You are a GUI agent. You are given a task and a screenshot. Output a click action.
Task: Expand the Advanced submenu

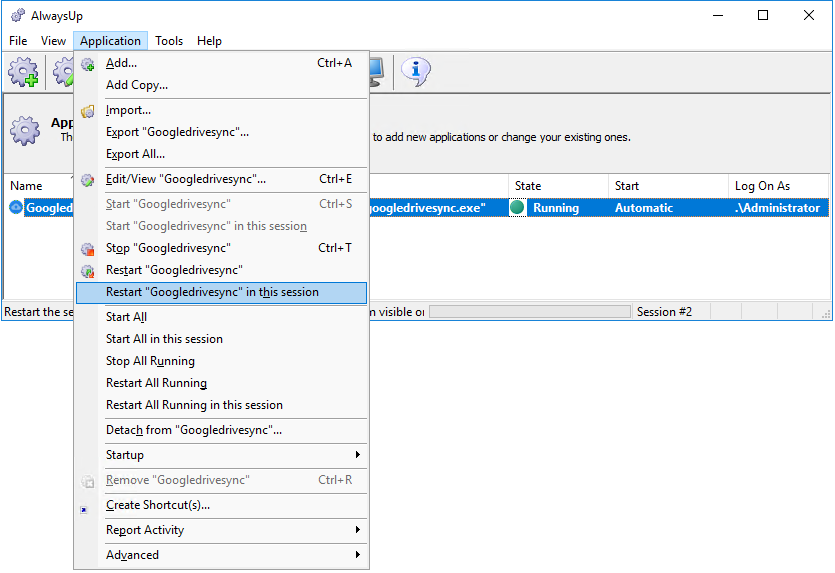[x=221, y=555]
